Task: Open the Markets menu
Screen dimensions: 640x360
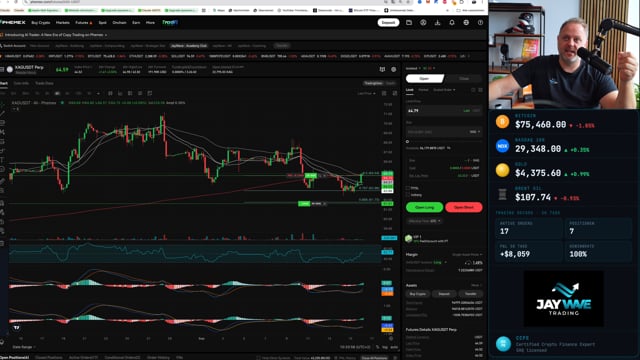Action: click(x=62, y=22)
